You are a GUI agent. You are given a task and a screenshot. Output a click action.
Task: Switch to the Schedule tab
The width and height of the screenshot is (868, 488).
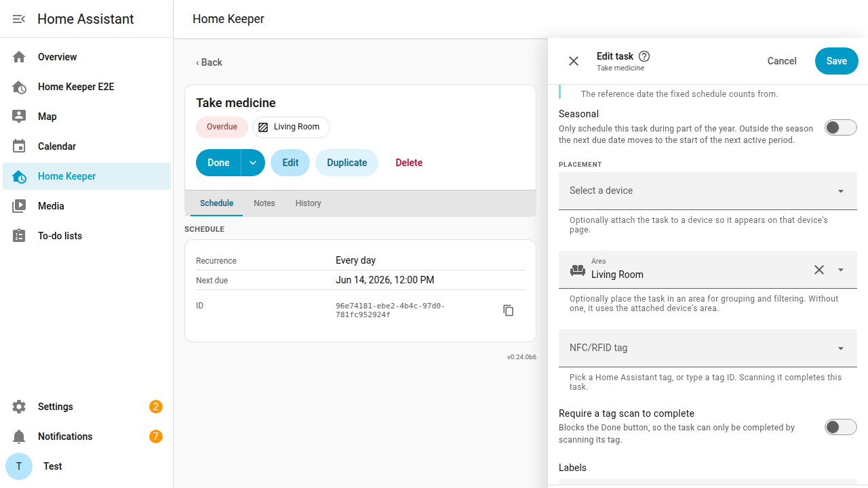(217, 203)
